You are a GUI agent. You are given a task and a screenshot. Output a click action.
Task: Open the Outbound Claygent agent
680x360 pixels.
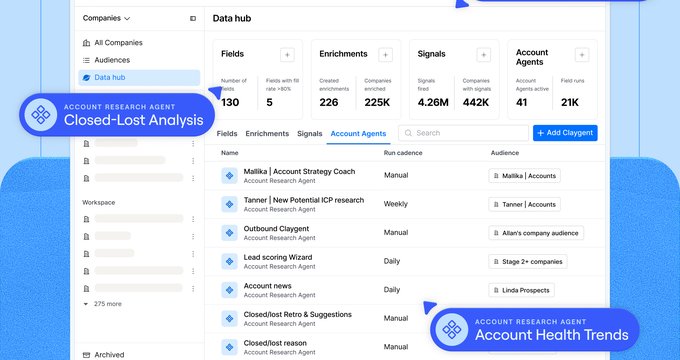point(276,229)
